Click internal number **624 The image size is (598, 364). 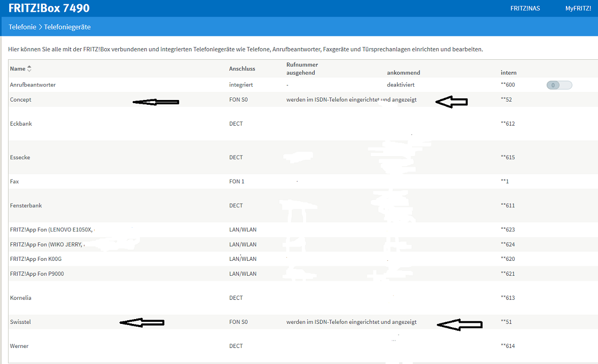point(508,244)
